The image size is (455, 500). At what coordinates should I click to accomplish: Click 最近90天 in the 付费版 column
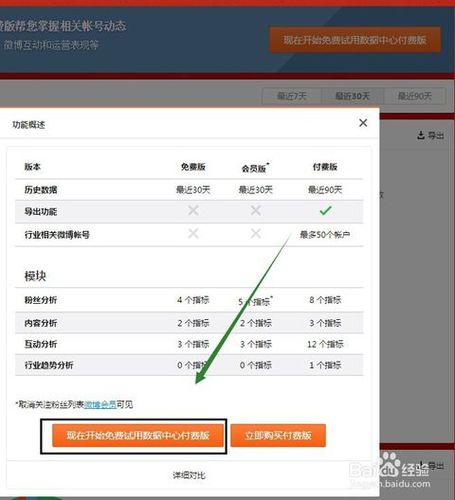(325, 190)
